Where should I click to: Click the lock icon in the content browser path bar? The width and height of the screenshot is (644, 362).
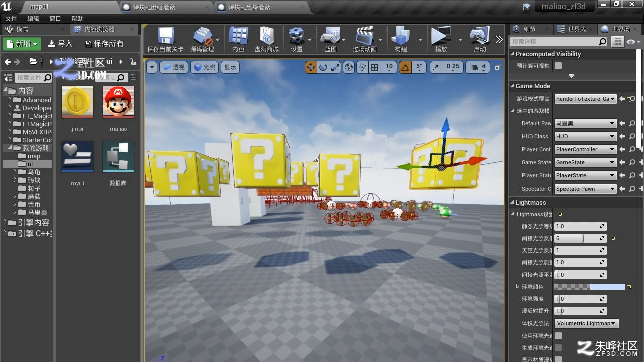[133, 61]
